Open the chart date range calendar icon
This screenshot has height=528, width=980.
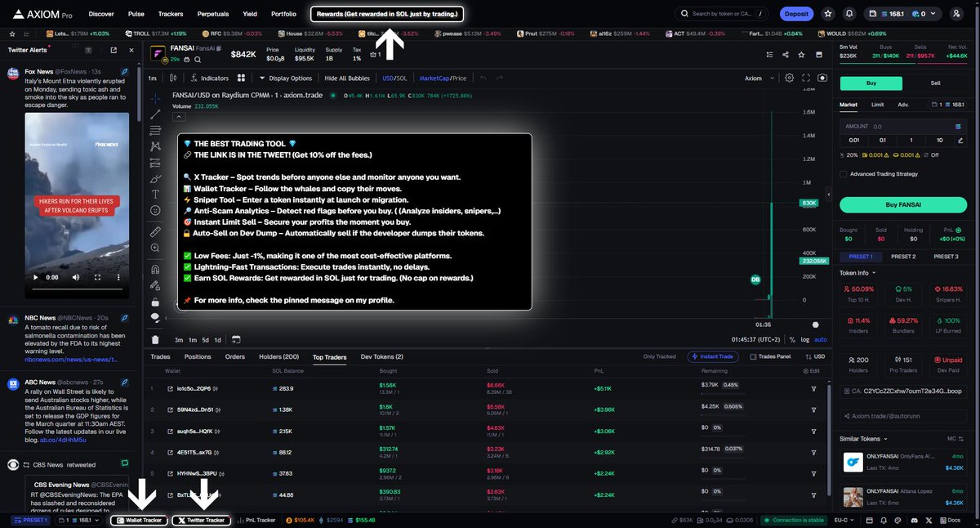pyautogui.click(x=236, y=339)
